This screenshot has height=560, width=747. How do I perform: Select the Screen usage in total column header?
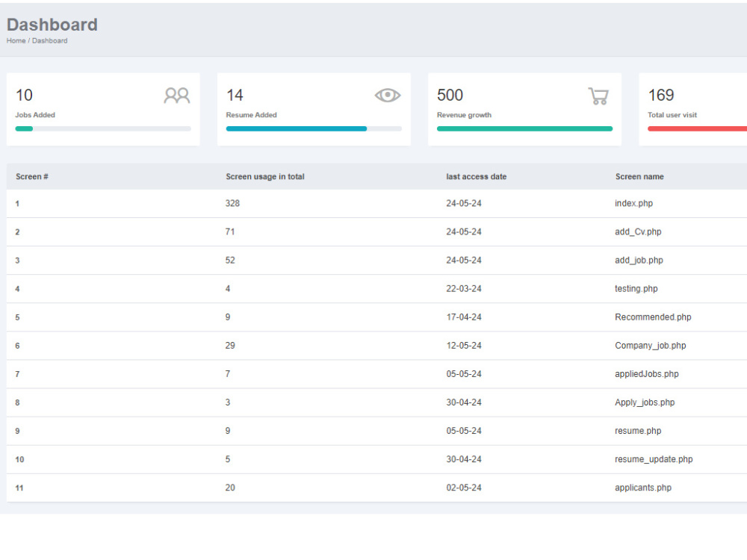(x=265, y=177)
